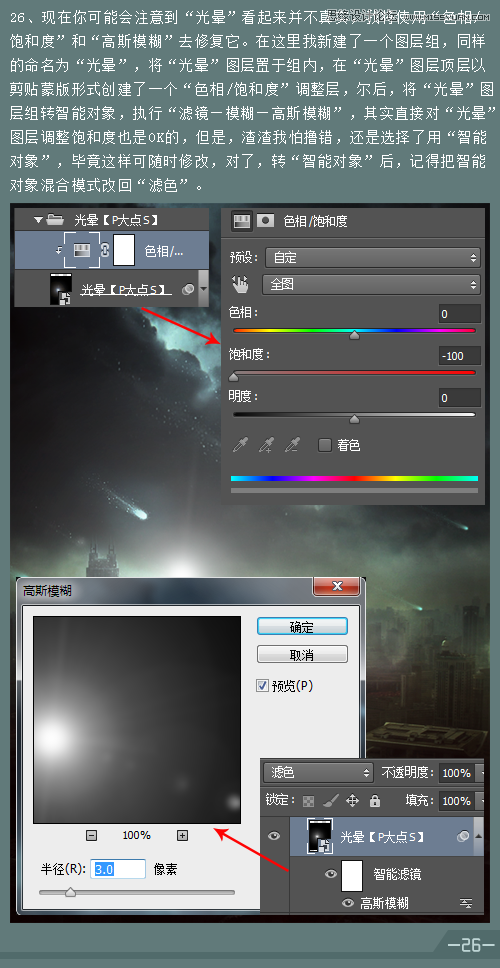Open the 高斯模糊 filter blending options icon
This screenshot has width=500, height=968.
pyautogui.click(x=466, y=903)
